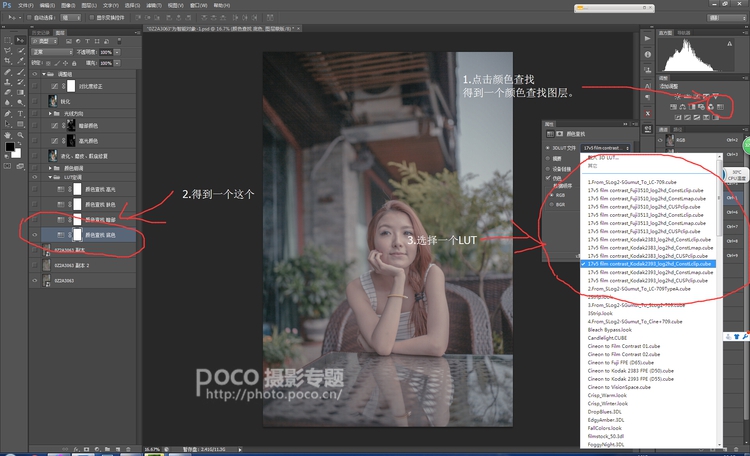Toggle visibility of top adjustment group
This screenshot has width=750, height=456.
[x=34, y=74]
